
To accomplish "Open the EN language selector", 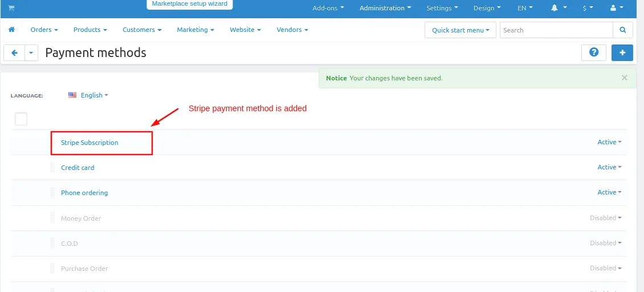I will pos(525,8).
